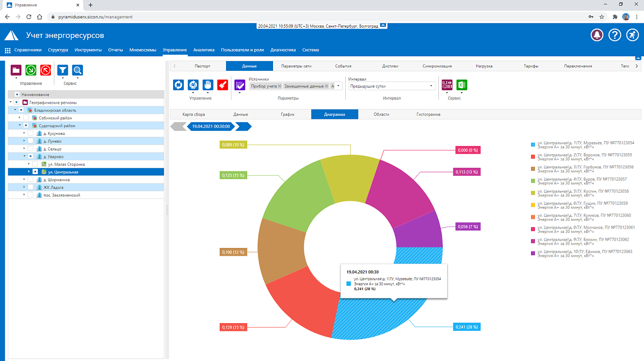
Task: Open help via question mark icon
Action: tap(615, 35)
